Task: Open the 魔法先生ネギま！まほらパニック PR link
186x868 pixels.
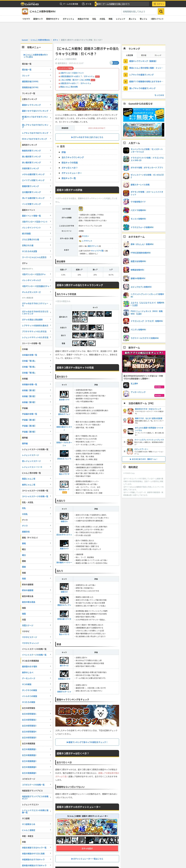Action: coord(148,409)
